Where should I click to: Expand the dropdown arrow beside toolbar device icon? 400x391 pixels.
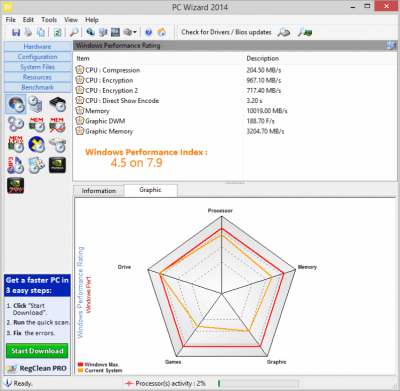[x=135, y=32]
